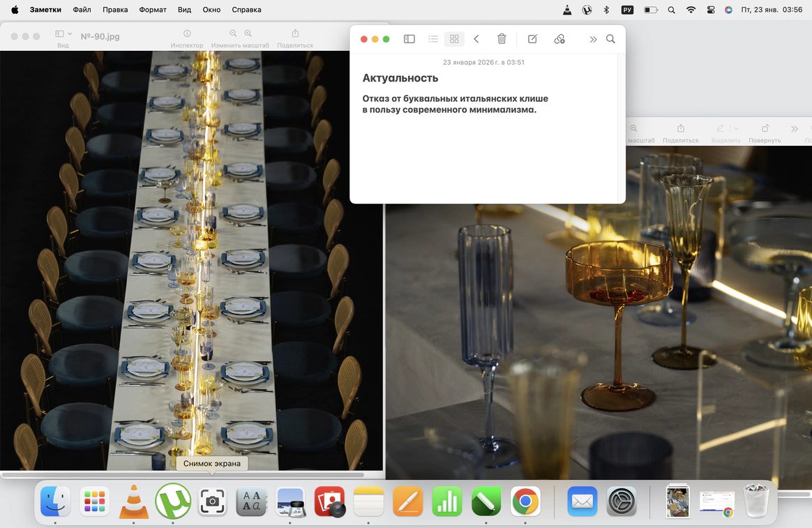Viewport: 812px width, 528px height.
Task: Open the Вид dropdown in Preview
Action: [x=63, y=34]
